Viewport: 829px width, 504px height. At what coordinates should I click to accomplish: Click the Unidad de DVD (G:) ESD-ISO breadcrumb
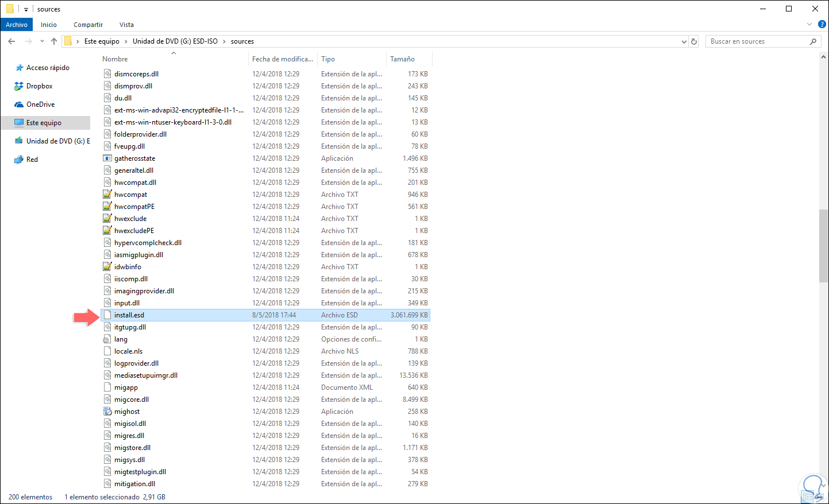pos(175,41)
